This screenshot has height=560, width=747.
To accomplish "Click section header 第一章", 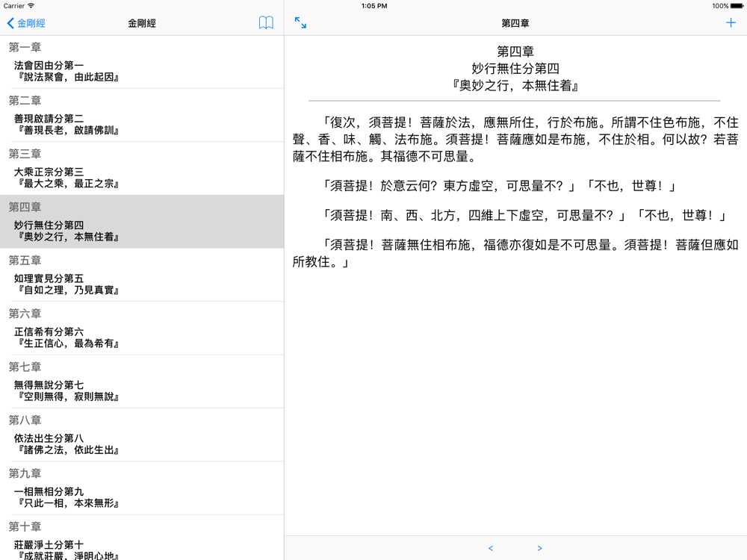I will click(x=25, y=47).
